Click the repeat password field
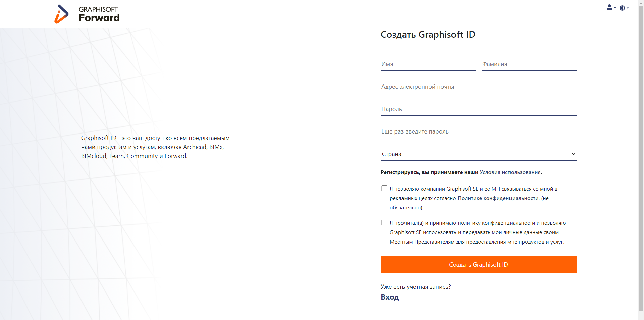 pyautogui.click(x=478, y=131)
